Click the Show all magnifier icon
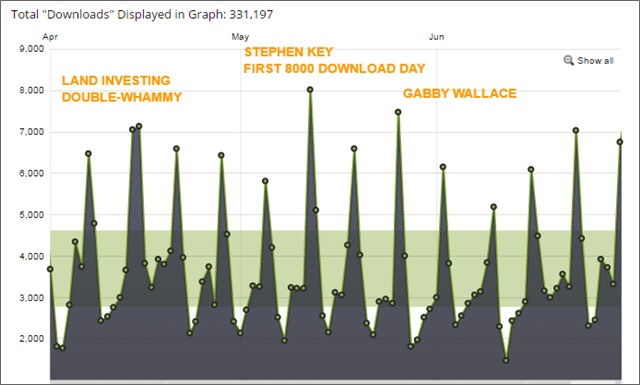 [x=569, y=60]
